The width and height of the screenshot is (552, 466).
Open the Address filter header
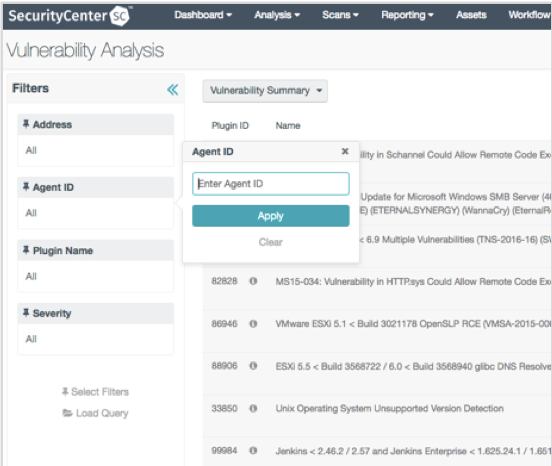point(95,124)
